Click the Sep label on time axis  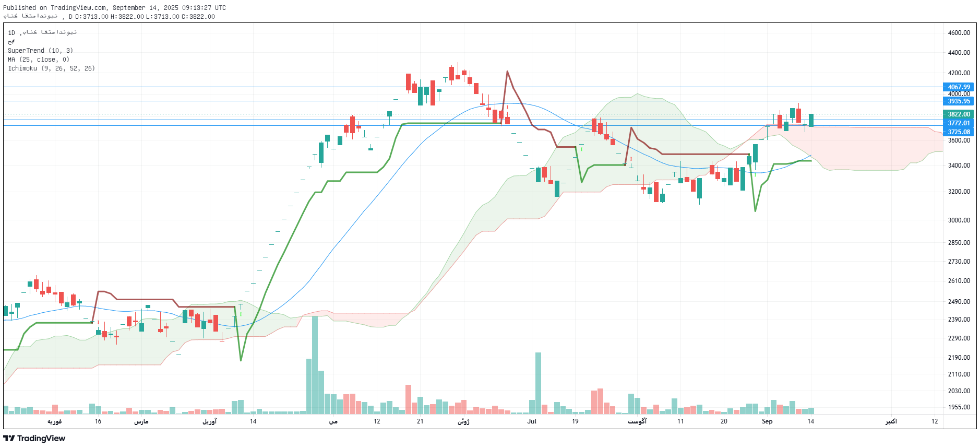coord(767,421)
